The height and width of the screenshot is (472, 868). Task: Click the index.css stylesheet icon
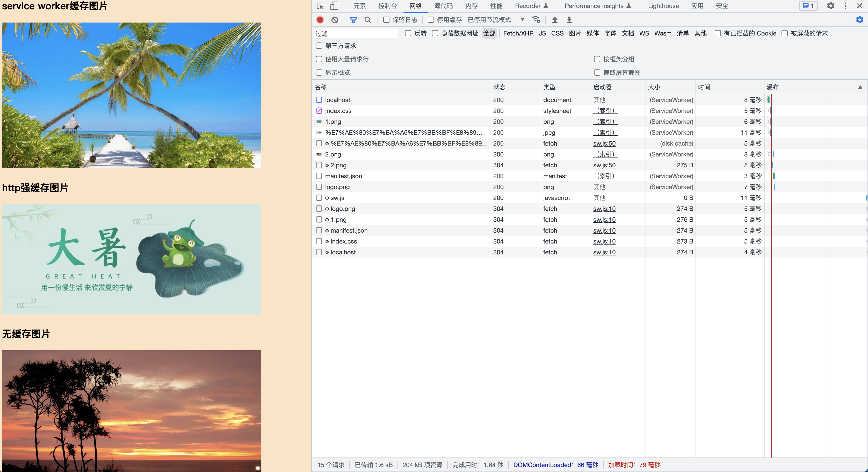pyautogui.click(x=319, y=111)
